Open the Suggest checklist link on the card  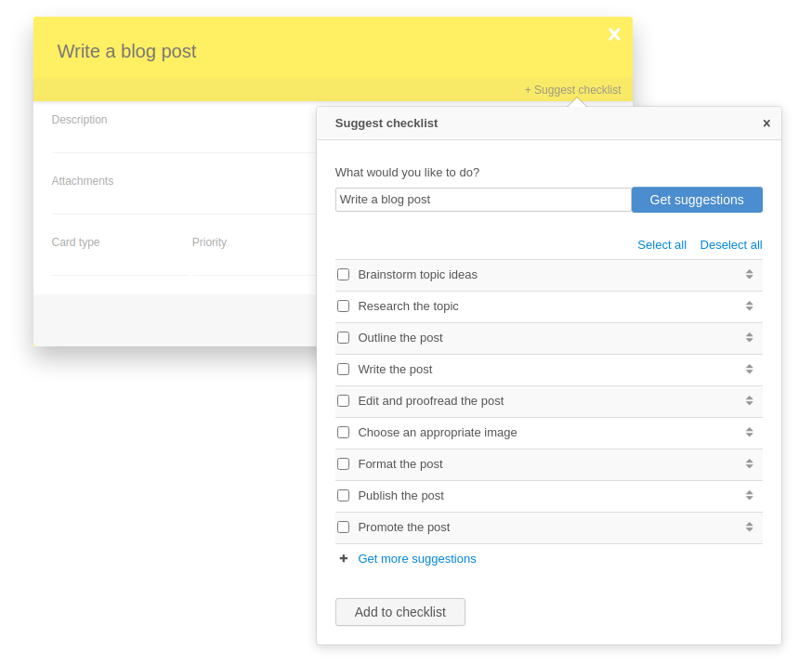click(x=572, y=90)
